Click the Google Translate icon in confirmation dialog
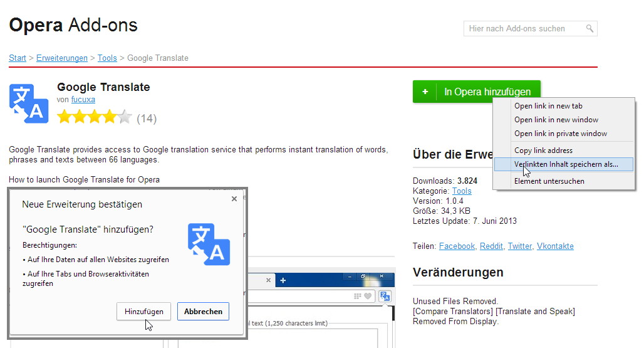This screenshot has width=644, height=348. (209, 244)
